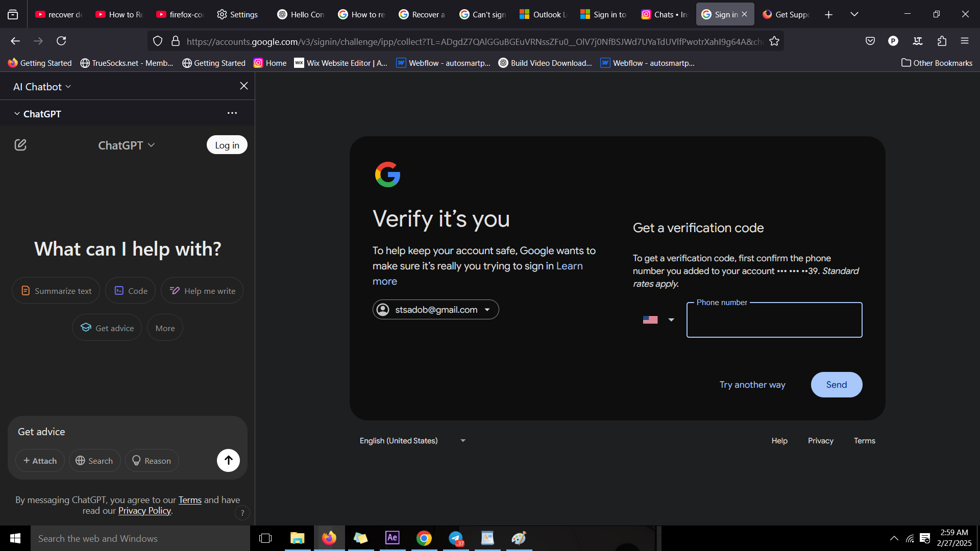
Task: Open Telegram from the taskbar
Action: click(x=456, y=538)
